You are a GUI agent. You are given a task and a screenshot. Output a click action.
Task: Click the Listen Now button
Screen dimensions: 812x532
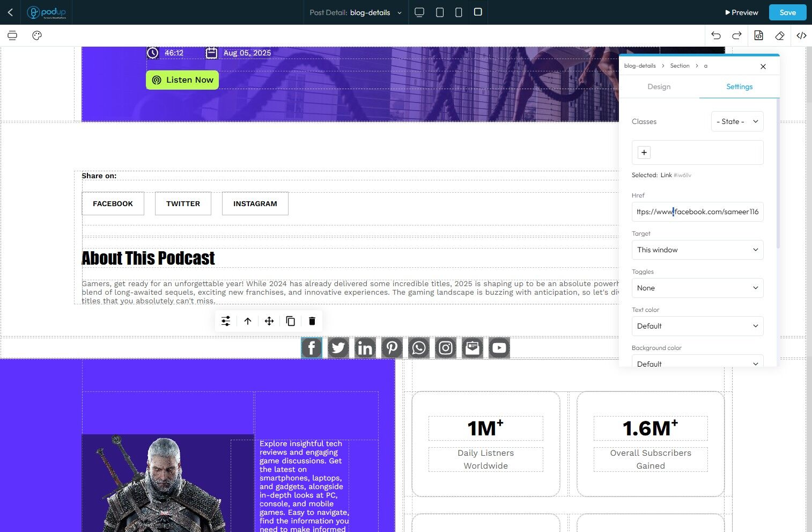[x=182, y=80]
